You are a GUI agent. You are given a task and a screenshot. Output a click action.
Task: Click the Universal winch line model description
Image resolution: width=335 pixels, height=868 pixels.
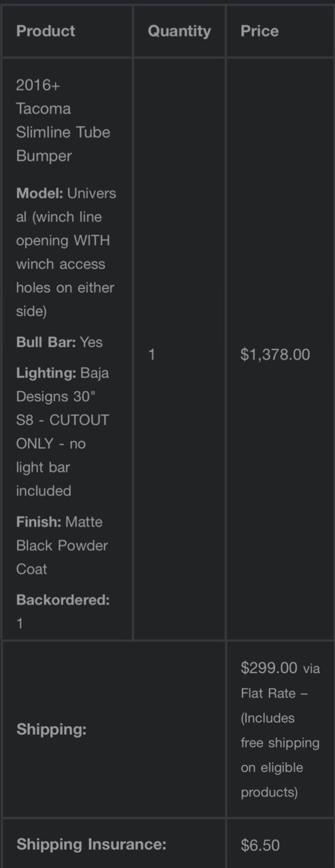click(x=66, y=252)
